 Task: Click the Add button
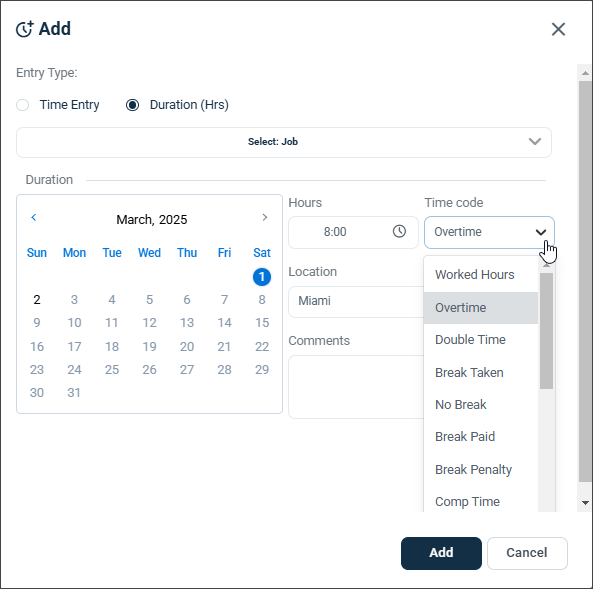click(441, 553)
